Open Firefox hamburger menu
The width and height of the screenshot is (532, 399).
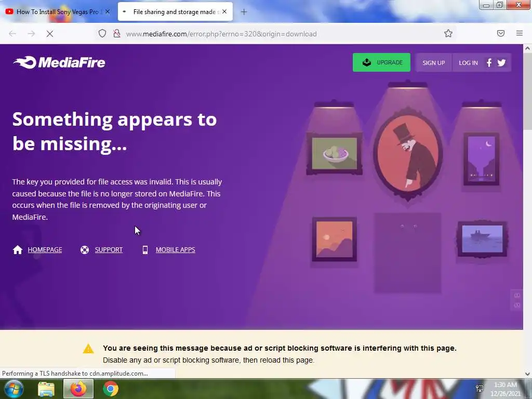520,33
